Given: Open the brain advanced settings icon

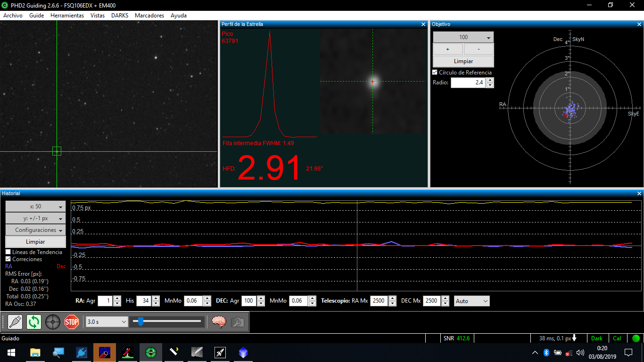Looking at the screenshot, I should tap(219, 322).
